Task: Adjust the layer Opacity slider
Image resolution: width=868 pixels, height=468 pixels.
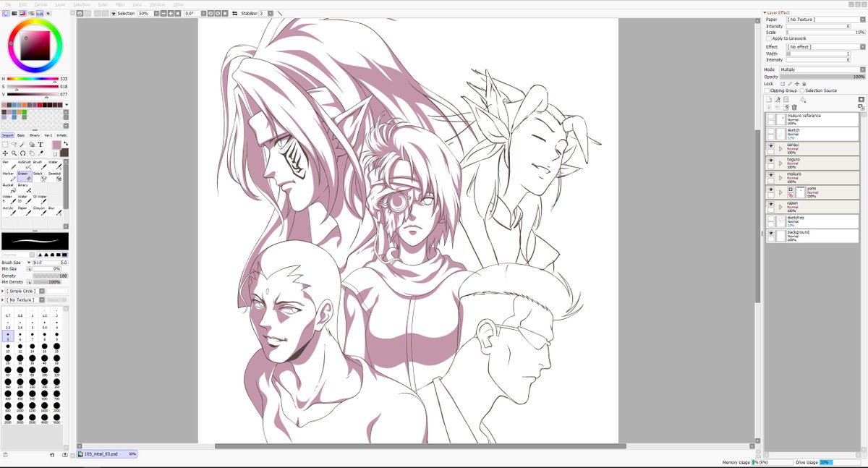Action: pyautogui.click(x=822, y=76)
